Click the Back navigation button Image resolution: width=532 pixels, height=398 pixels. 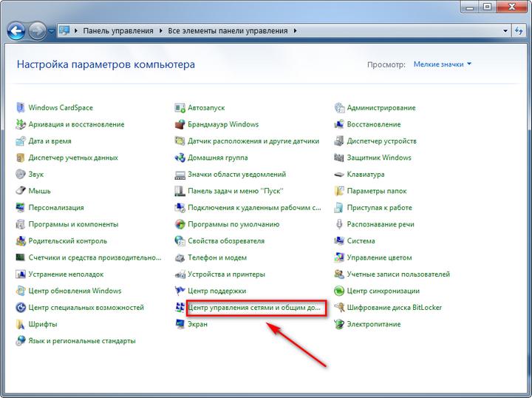click(x=16, y=31)
